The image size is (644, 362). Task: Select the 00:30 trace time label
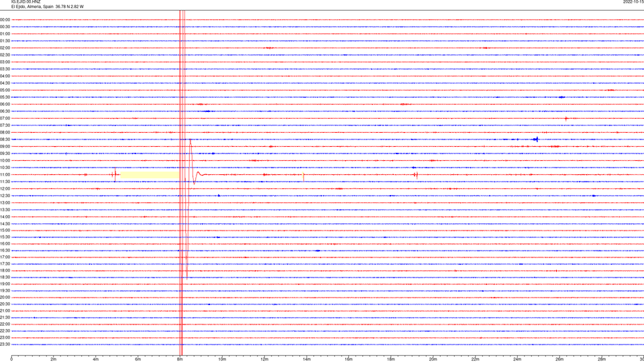(5, 27)
